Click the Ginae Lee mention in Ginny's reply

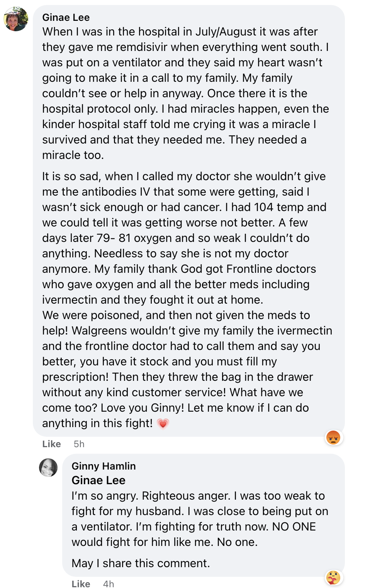point(98,480)
